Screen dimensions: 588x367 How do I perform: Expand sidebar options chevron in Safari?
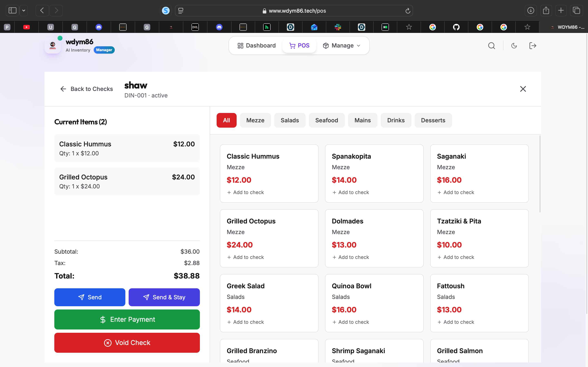[x=23, y=10]
